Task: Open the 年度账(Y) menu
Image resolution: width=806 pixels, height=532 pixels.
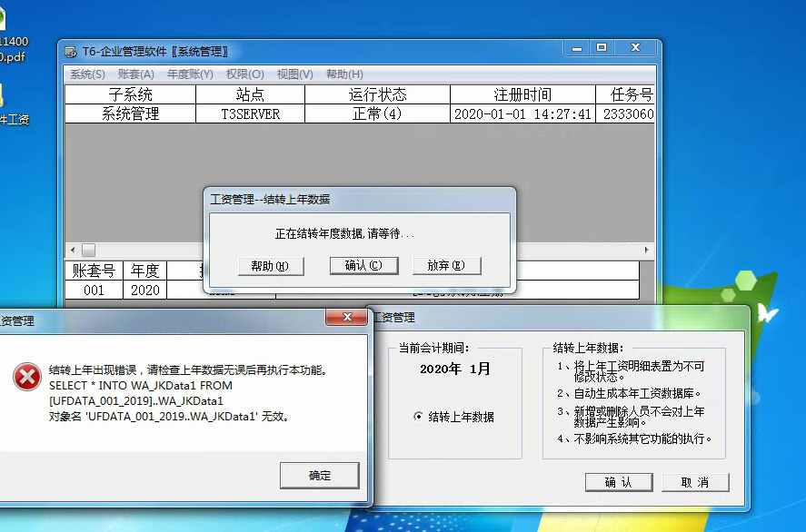Action: click(x=190, y=74)
